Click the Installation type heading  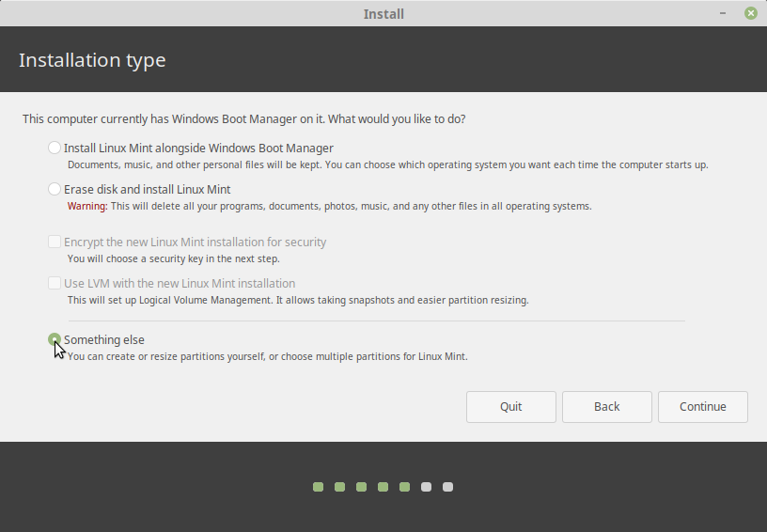pyautogui.click(x=92, y=60)
